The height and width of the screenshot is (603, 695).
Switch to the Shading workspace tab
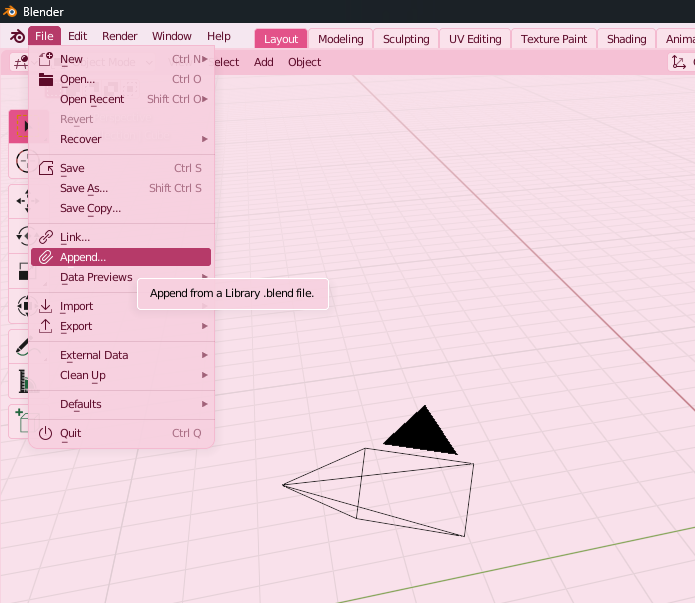(626, 39)
